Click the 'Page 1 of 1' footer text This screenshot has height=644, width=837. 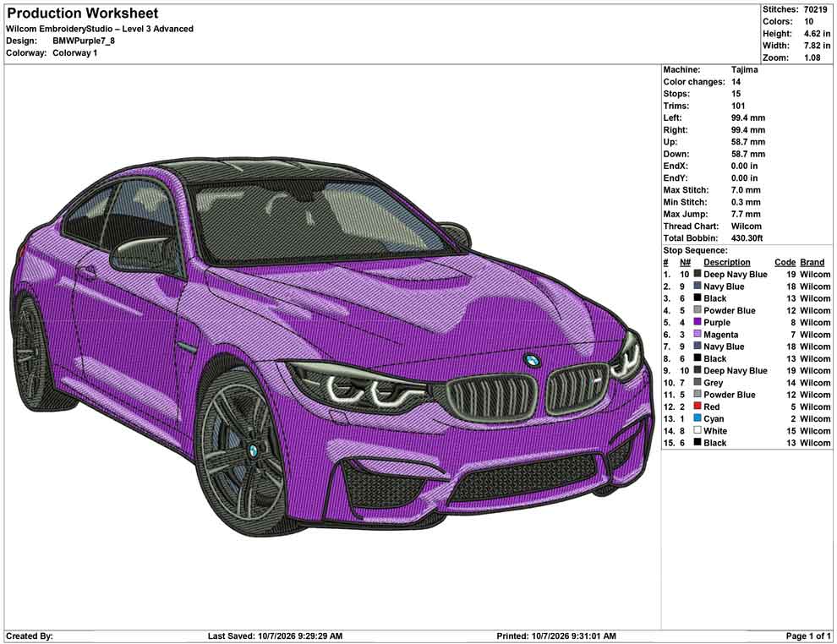[x=808, y=636]
